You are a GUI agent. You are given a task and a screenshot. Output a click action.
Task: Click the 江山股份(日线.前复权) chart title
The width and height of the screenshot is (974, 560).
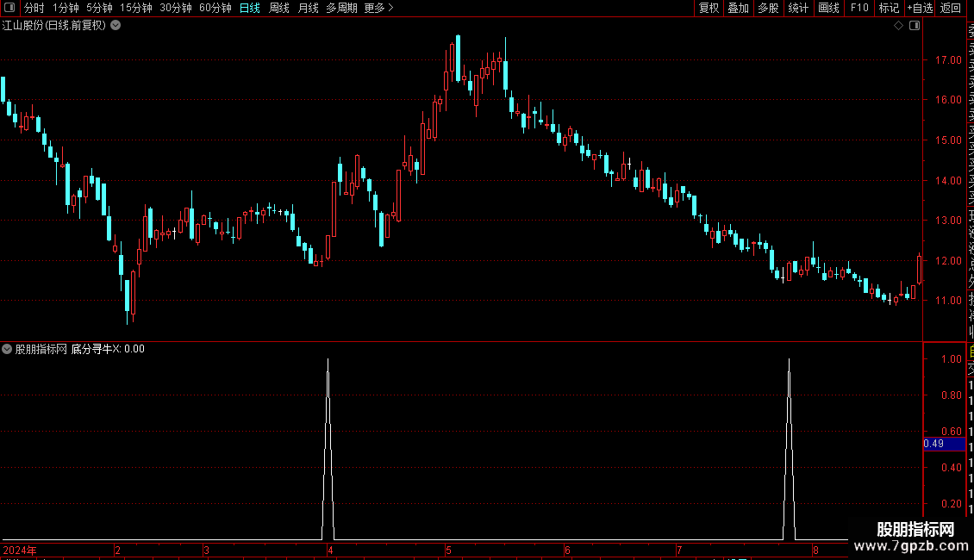54,26
